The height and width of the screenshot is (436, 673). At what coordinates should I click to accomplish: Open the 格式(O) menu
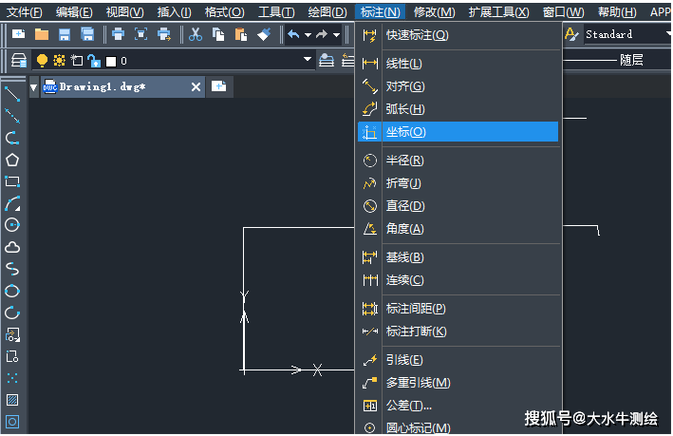click(x=224, y=12)
